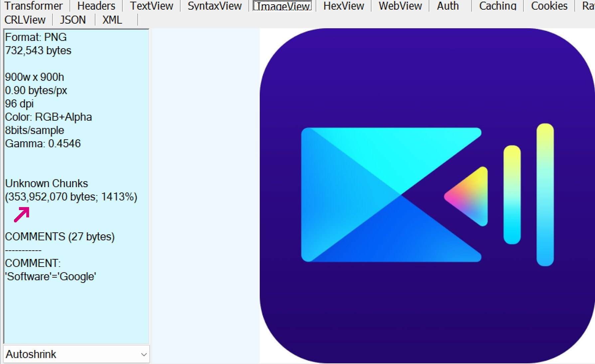The width and height of the screenshot is (595, 364).
Task: Click the partially visible Raw tab
Action: [588, 6]
